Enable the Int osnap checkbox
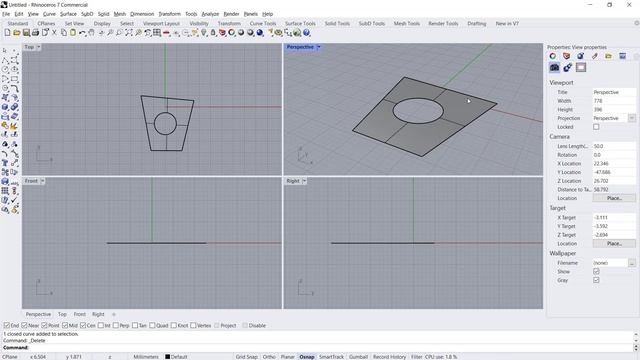This screenshot has width=640, height=360. click(100, 325)
